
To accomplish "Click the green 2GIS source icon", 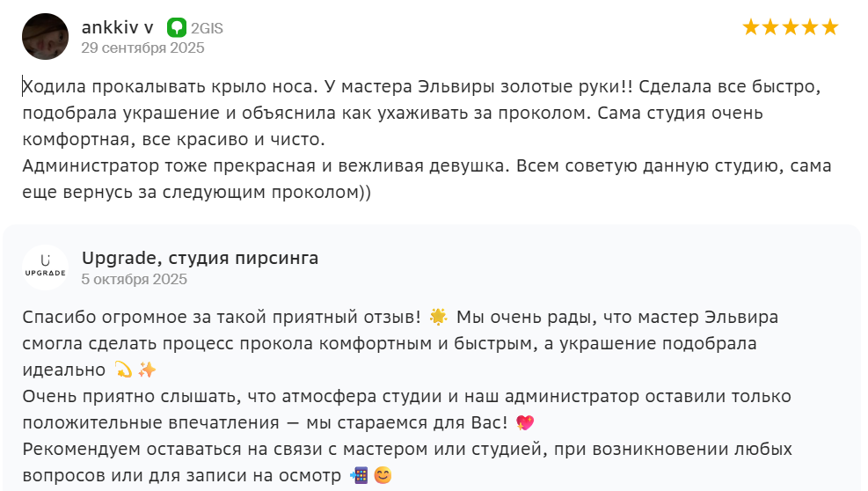I will click(177, 28).
